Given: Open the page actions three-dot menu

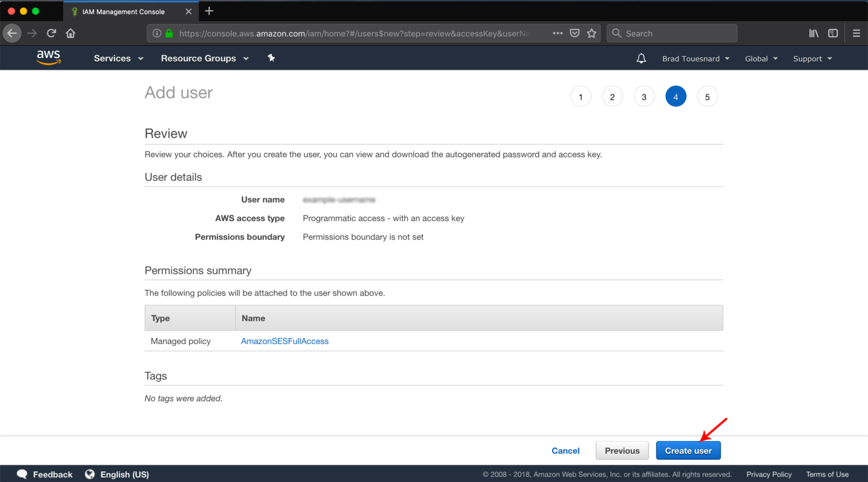Looking at the screenshot, I should tap(557, 33).
